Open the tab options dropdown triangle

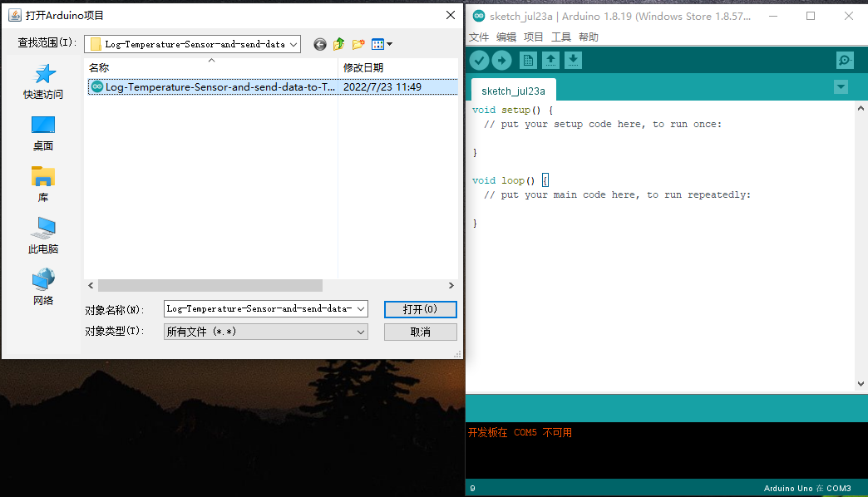(x=841, y=87)
